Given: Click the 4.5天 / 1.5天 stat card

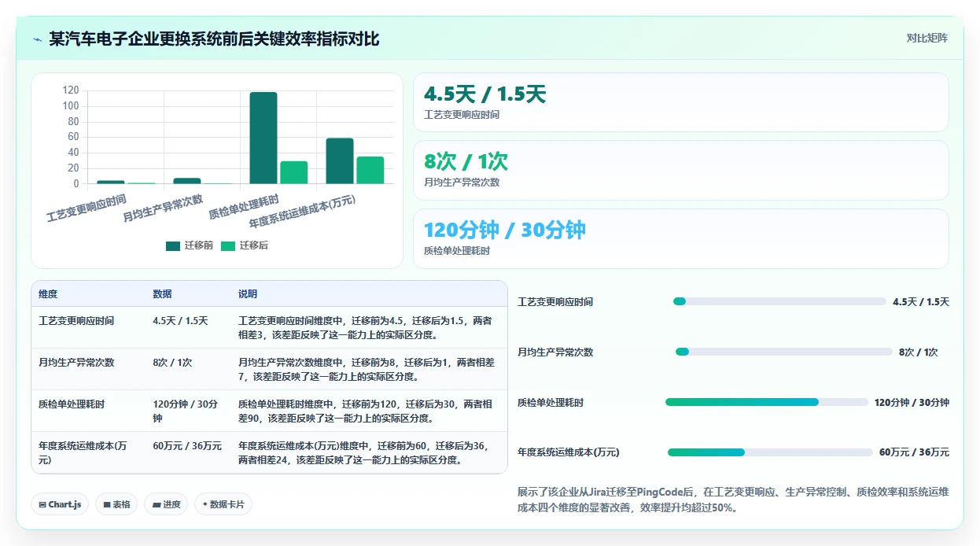Looking at the screenshot, I should click(x=681, y=102).
